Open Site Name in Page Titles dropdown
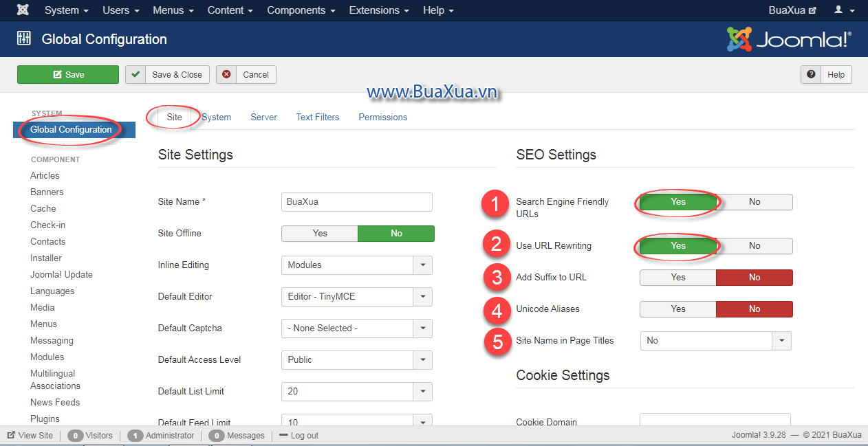868x446 pixels. pos(716,341)
